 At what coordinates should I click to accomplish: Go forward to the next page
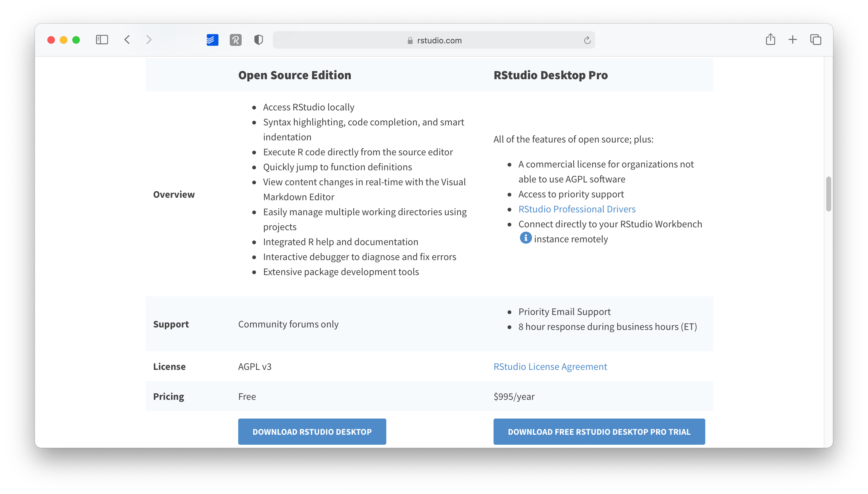coord(149,40)
